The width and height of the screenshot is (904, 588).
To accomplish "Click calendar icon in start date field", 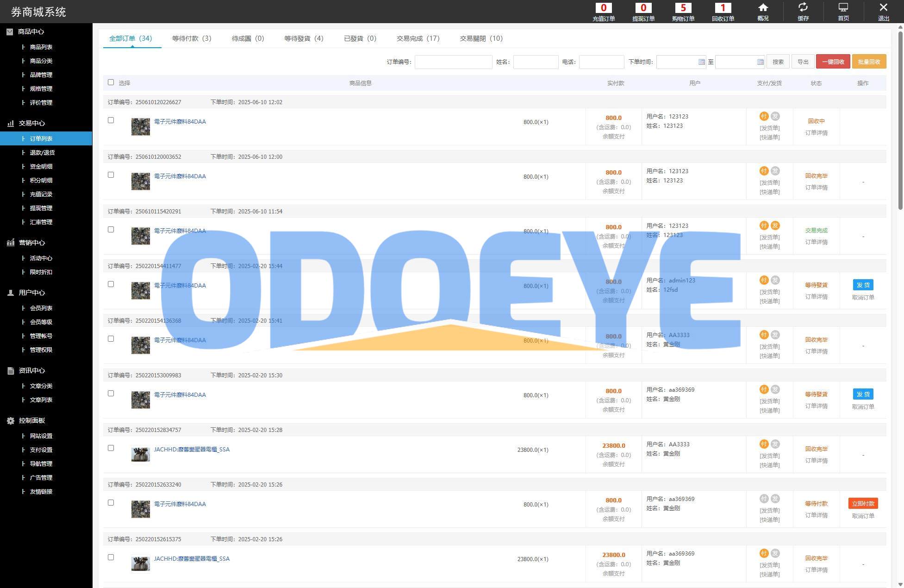I will [x=701, y=62].
